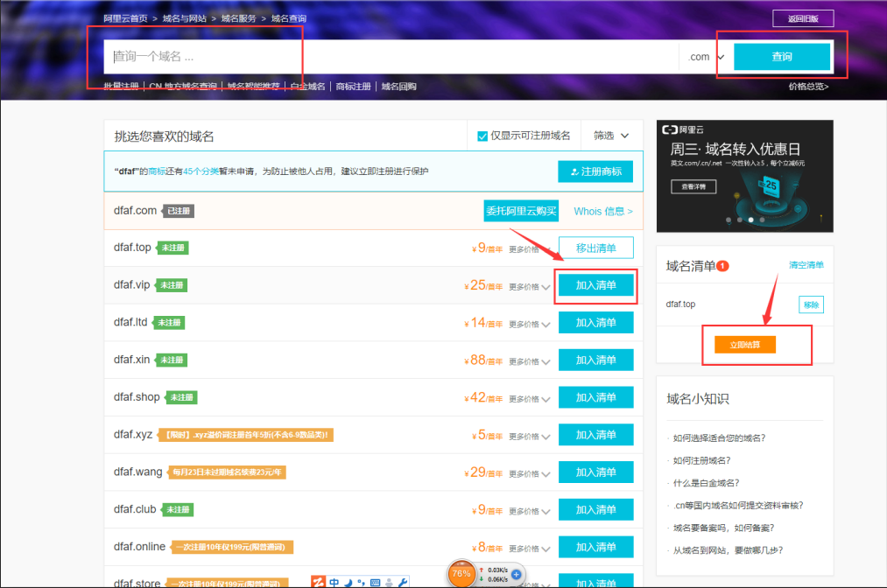Expand 更多价格 for dfaf.club

click(x=530, y=511)
